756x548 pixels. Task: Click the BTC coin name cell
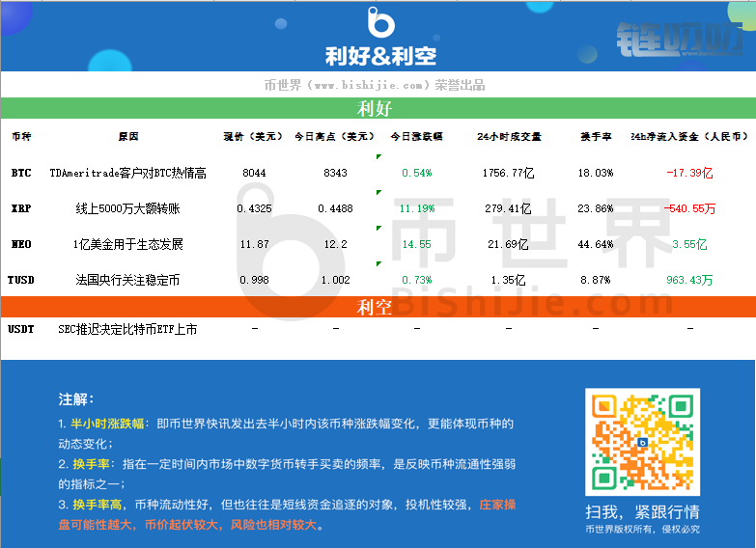click(21, 173)
